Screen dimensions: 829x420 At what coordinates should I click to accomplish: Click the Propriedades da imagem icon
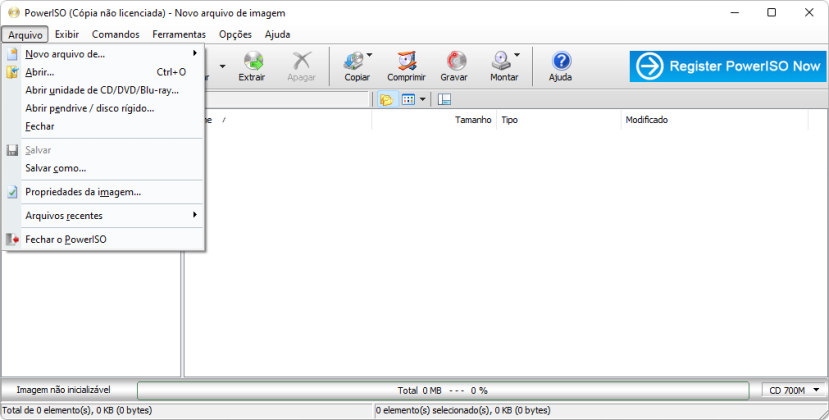point(12,192)
